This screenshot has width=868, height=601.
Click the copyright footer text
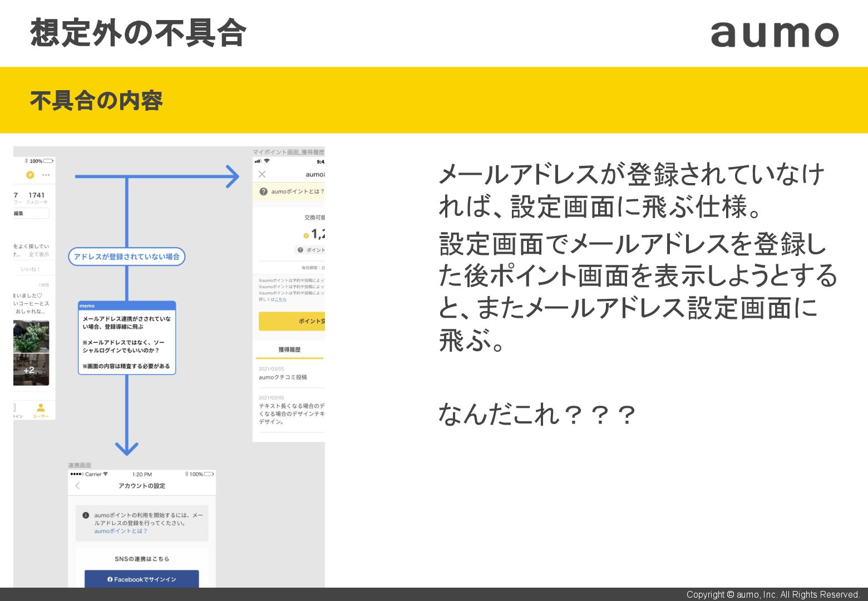773,594
